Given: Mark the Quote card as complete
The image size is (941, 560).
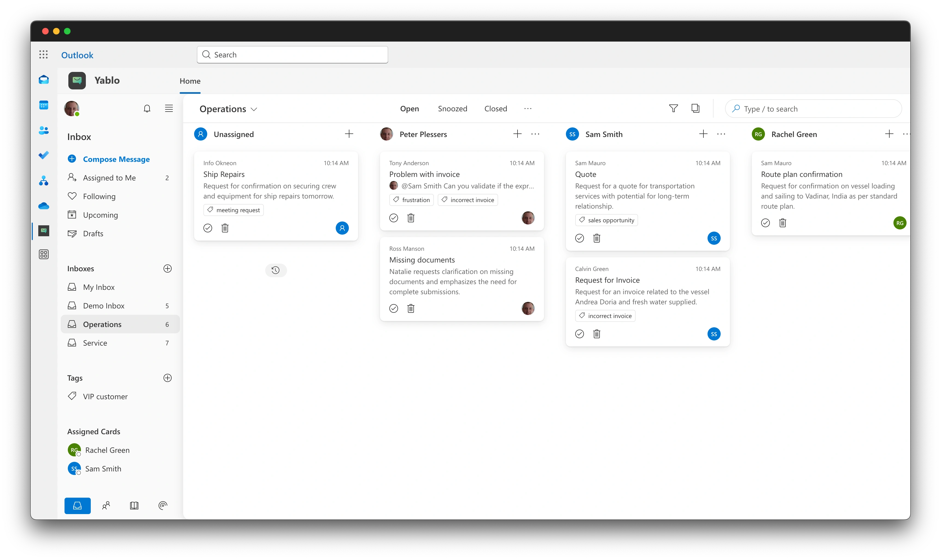Looking at the screenshot, I should click(x=579, y=238).
